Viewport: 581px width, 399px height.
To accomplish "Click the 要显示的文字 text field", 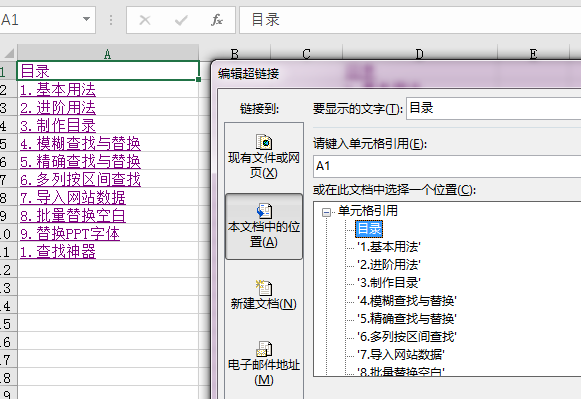I will [494, 108].
